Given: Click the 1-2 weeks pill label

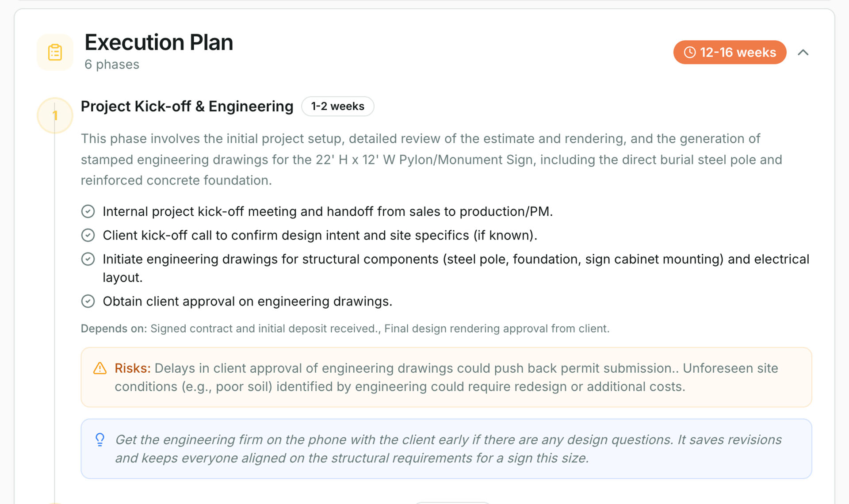Looking at the screenshot, I should pyautogui.click(x=337, y=106).
